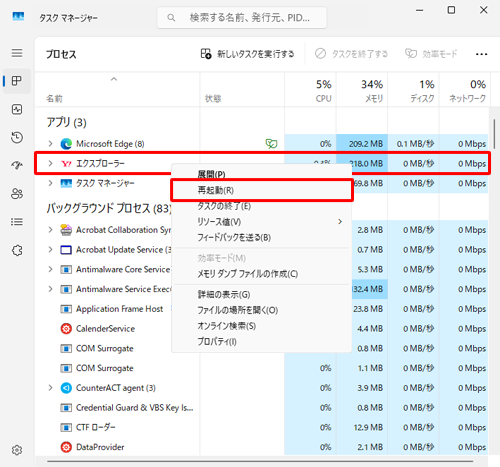Focus the search box for name, publisher, PID

[242, 18]
